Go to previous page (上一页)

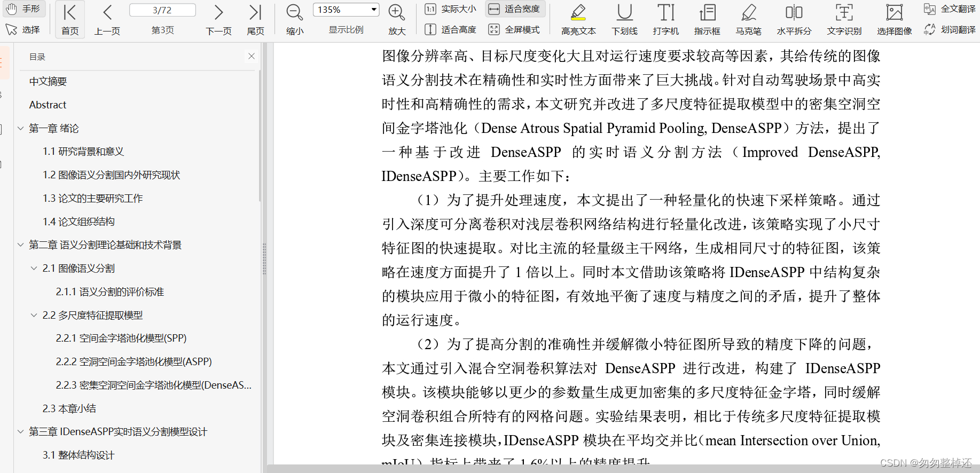107,20
